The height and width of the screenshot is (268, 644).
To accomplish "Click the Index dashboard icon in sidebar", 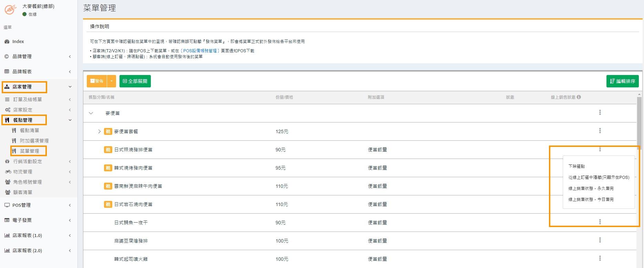I will [7, 41].
